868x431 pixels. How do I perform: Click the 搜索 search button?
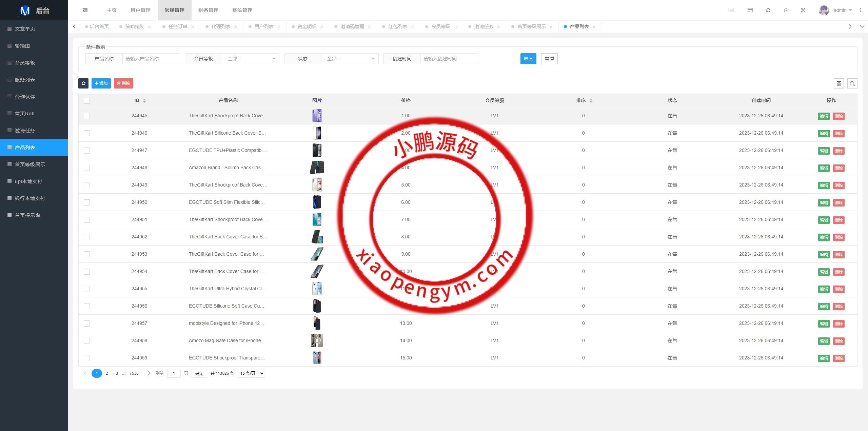(528, 58)
